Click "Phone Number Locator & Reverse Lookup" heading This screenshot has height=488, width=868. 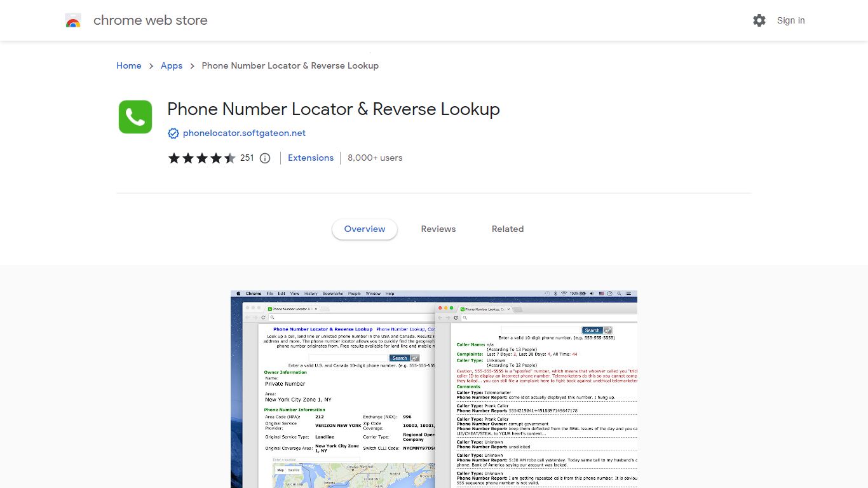coord(334,109)
